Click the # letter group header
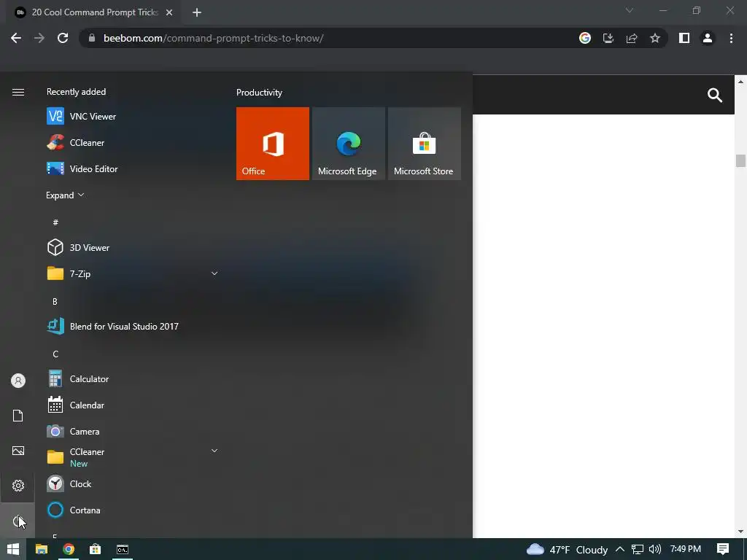747x560 pixels. 55,222
